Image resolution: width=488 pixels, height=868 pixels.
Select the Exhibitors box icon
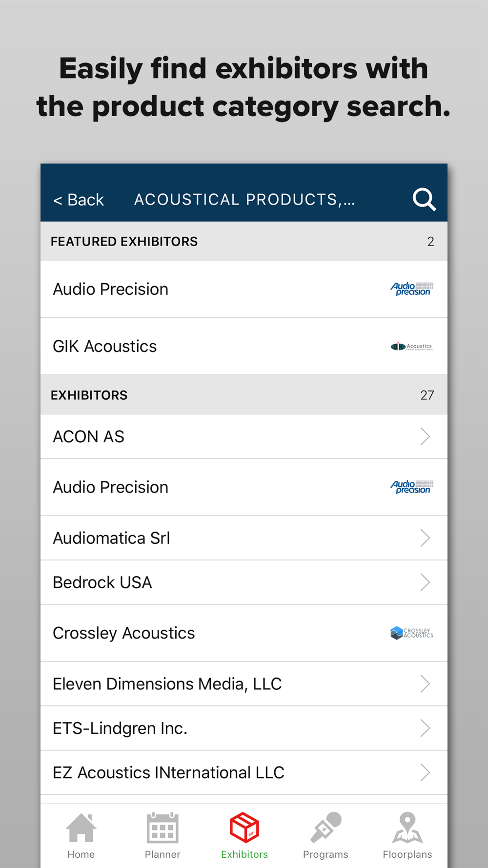tap(244, 827)
